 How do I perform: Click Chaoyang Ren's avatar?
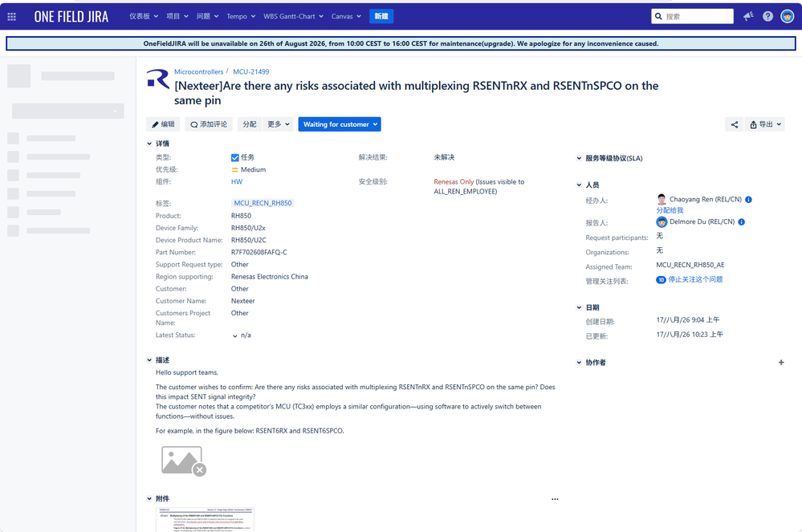(x=662, y=199)
